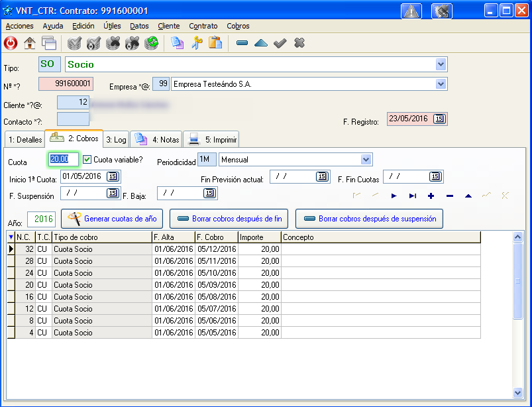Click the gray checkmark confirm toolbar icon
Screen dimensions: 532x407
coord(280,43)
